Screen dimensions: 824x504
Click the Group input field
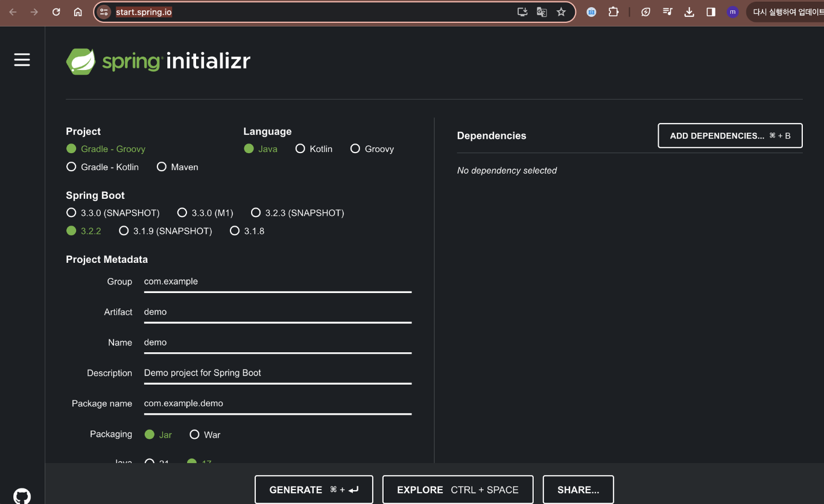point(277,282)
